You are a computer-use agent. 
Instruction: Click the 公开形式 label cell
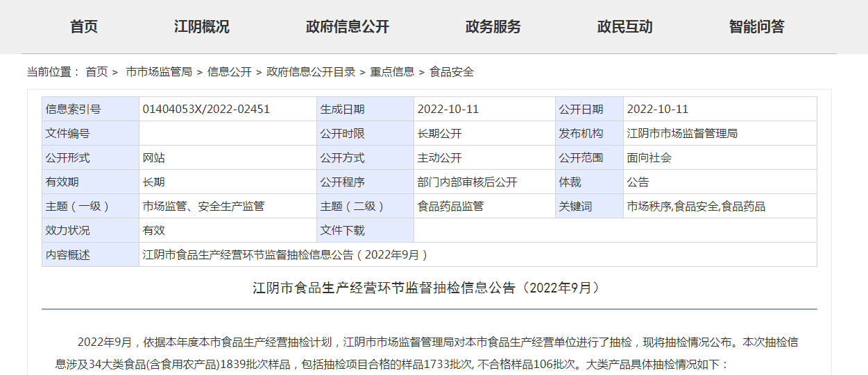[91, 157]
